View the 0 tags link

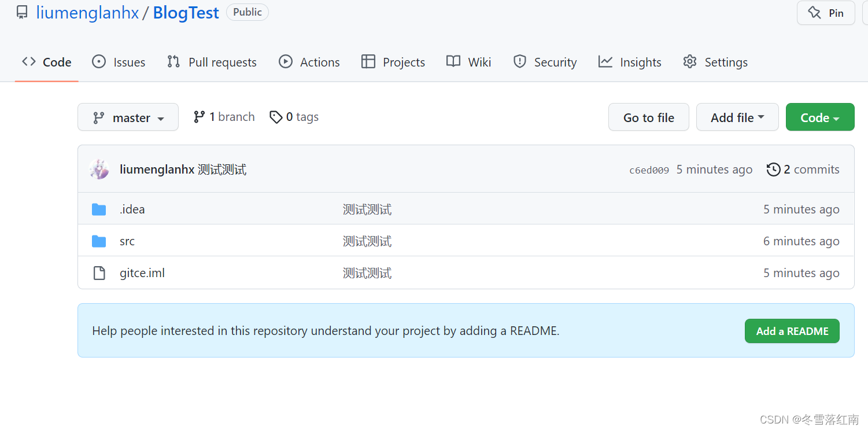point(294,117)
